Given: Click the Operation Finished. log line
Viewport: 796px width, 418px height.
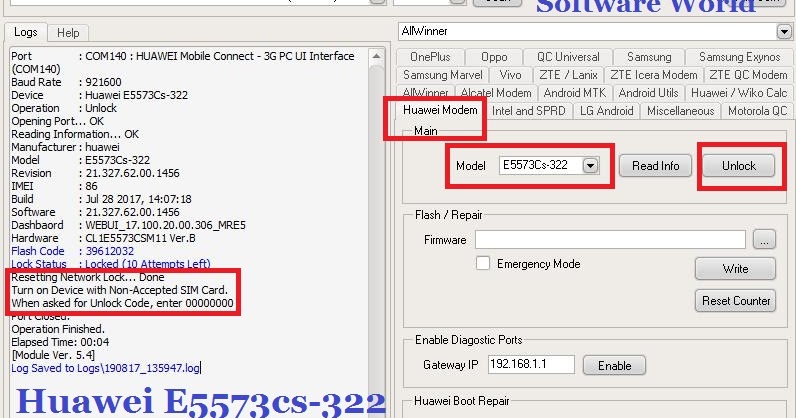Looking at the screenshot, I should click(x=58, y=329).
